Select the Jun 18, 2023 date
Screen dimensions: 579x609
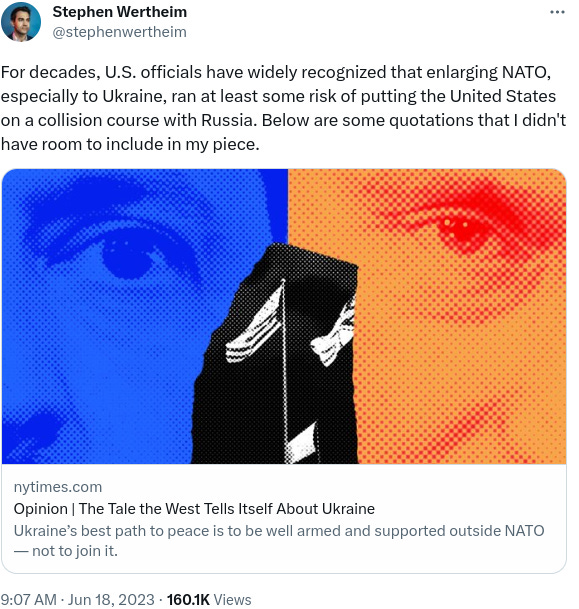tap(111, 599)
